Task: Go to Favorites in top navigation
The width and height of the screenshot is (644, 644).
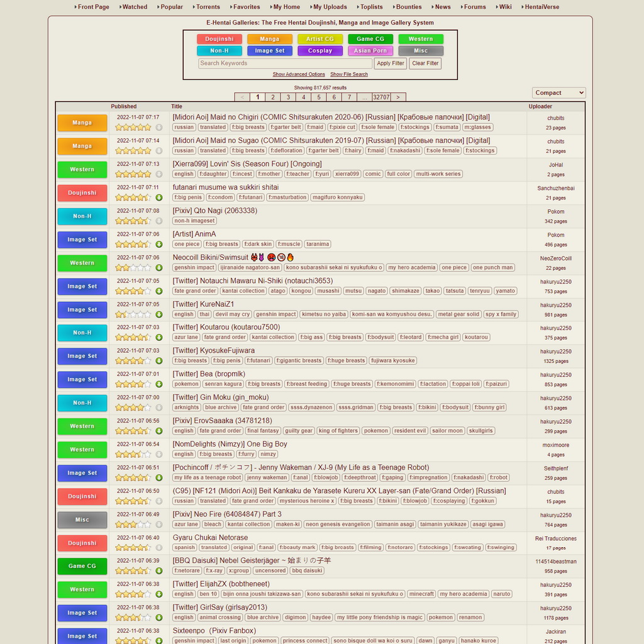Action: click(244, 7)
